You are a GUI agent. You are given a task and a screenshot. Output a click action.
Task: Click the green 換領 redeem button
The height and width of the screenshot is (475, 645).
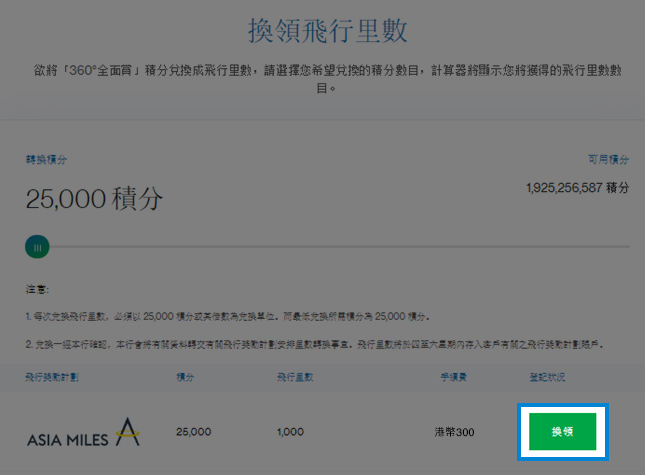click(562, 431)
